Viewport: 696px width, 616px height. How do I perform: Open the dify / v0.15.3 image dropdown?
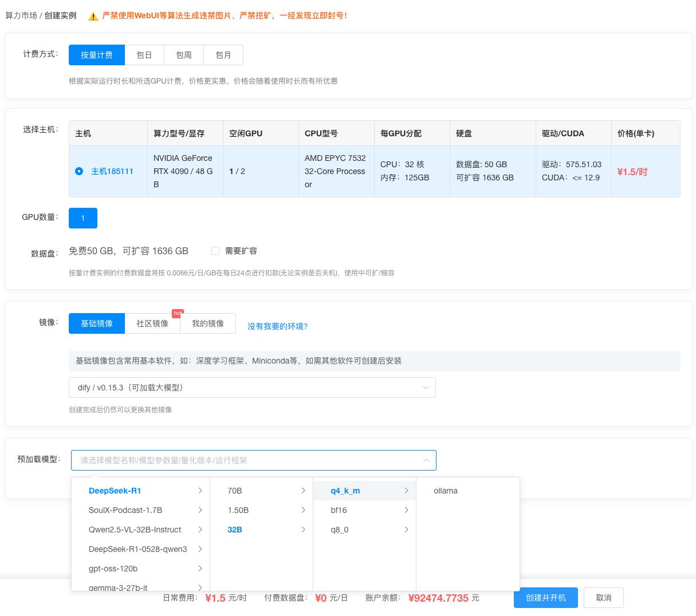tap(252, 388)
